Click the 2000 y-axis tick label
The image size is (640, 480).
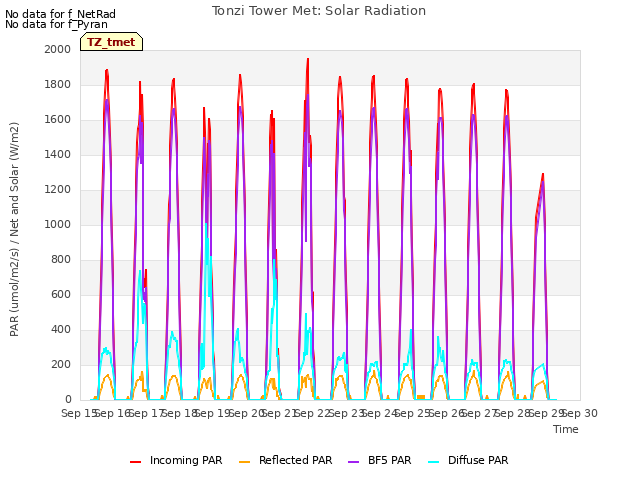(58, 49)
